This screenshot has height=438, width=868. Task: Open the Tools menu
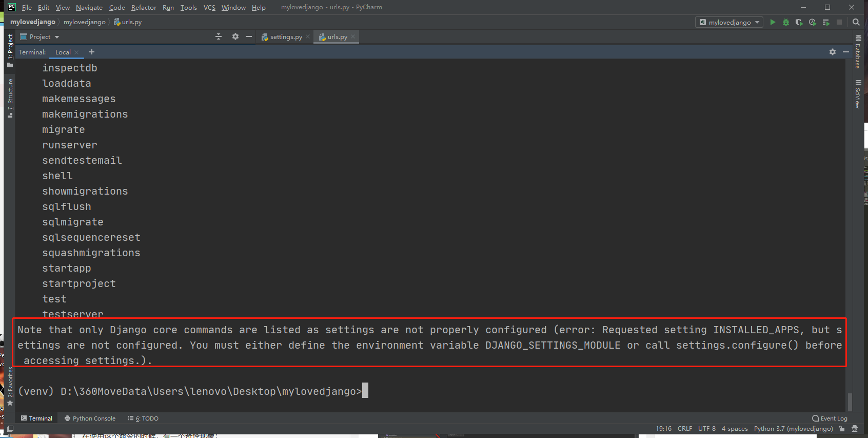(188, 7)
